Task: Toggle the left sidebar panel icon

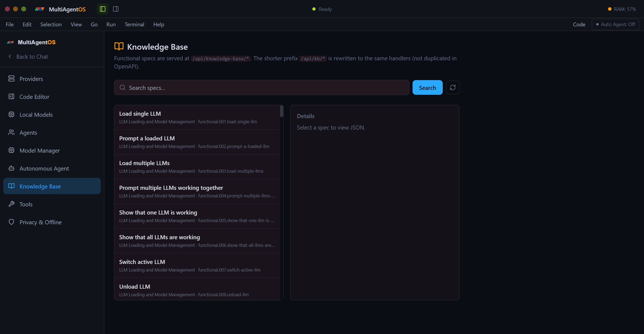Action: click(103, 9)
